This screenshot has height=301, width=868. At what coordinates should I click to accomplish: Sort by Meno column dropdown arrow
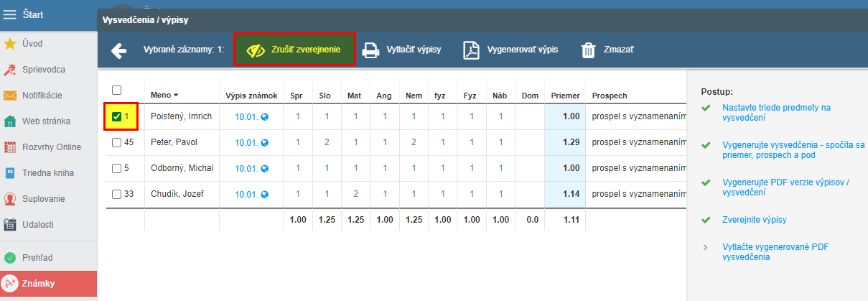pyautogui.click(x=176, y=96)
